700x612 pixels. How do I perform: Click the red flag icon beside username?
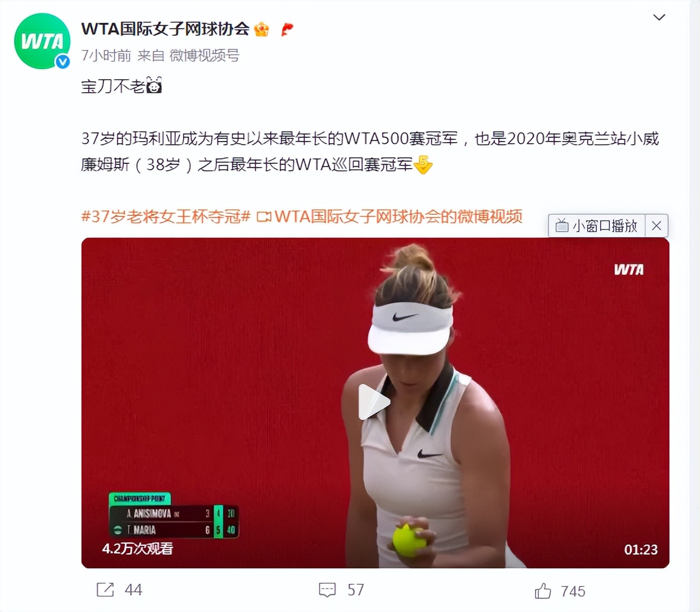(x=287, y=29)
